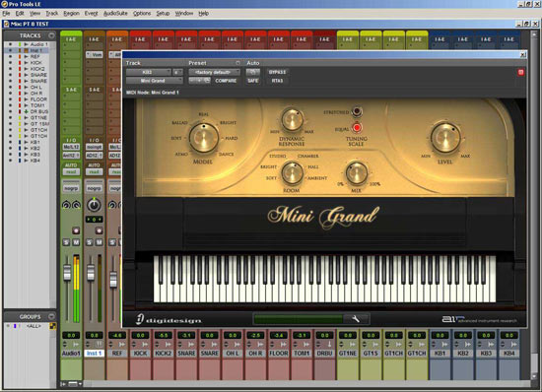Open the Mini Grand settings wrench icon
The width and height of the screenshot is (542, 392).
point(356,319)
